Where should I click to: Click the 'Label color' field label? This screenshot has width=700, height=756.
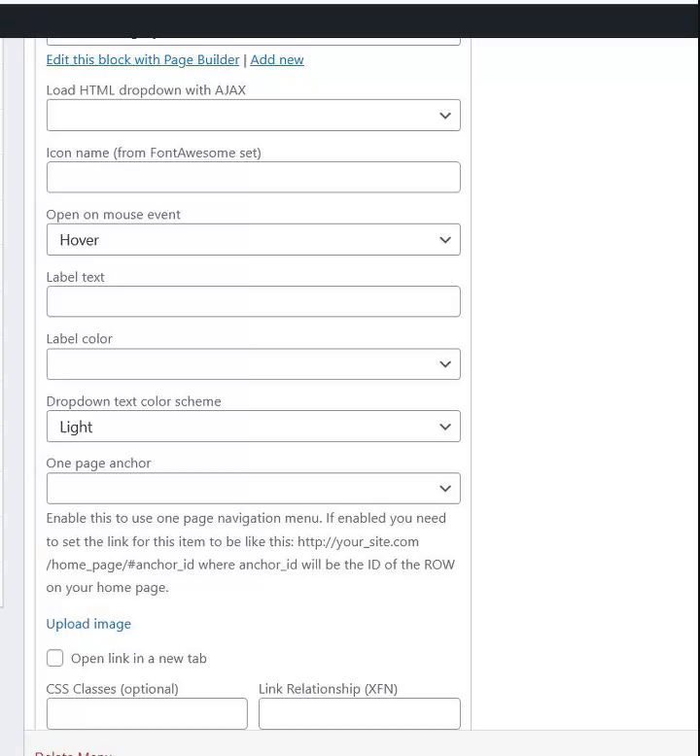coord(80,339)
